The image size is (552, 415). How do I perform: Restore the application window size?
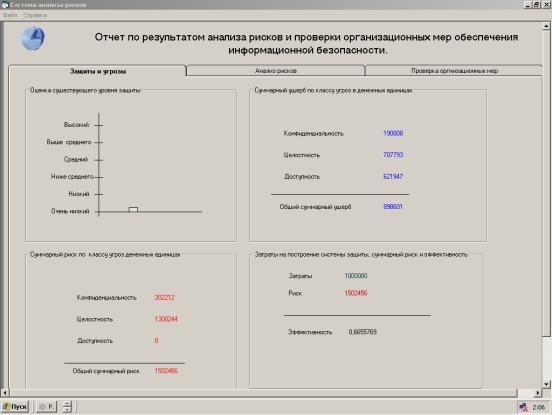click(536, 5)
